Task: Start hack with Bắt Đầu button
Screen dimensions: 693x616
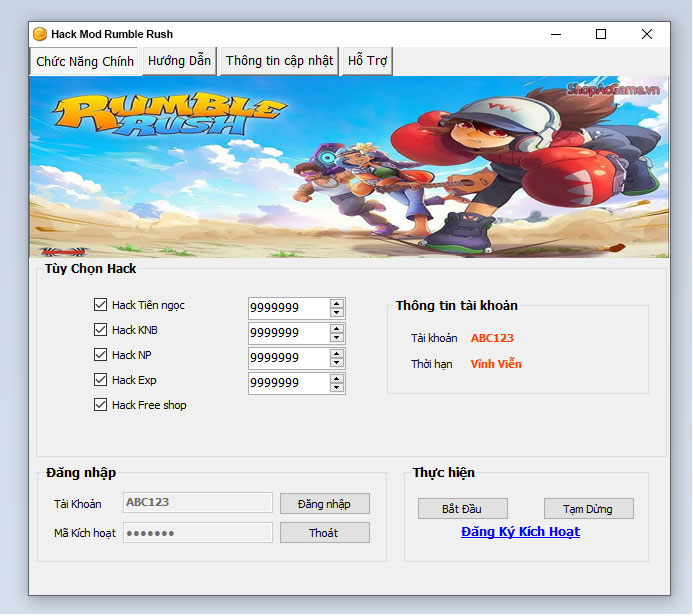Action: click(x=462, y=509)
